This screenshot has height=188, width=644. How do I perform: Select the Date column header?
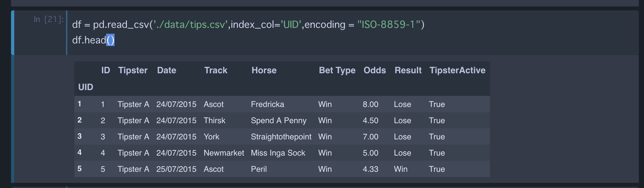167,70
